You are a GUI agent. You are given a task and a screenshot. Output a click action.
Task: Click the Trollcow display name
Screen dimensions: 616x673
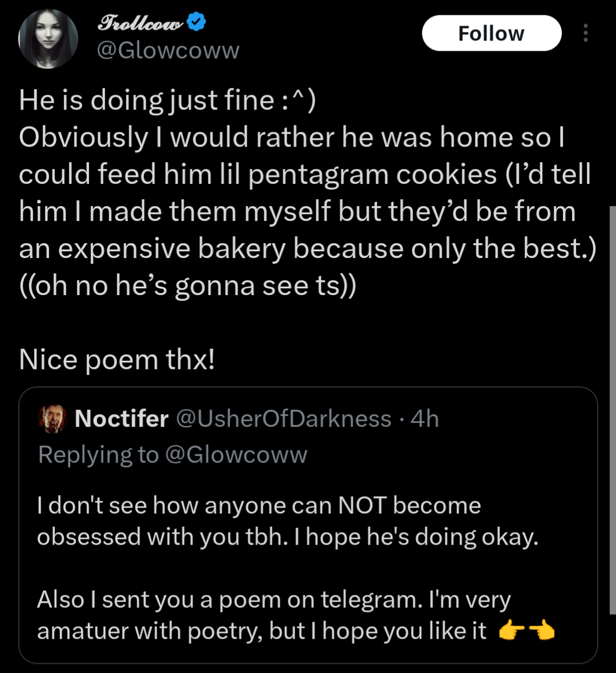(141, 23)
